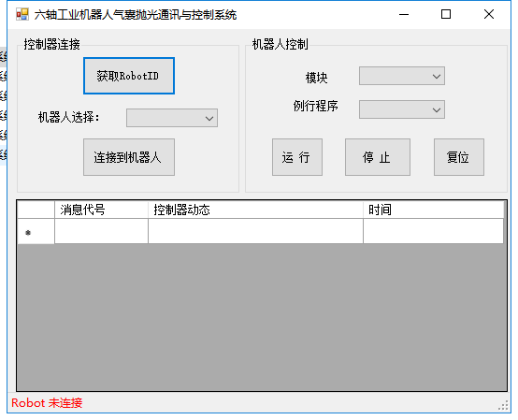This screenshot has width=518, height=420.
Task: Expand the 模块 combo box
Action: point(402,76)
